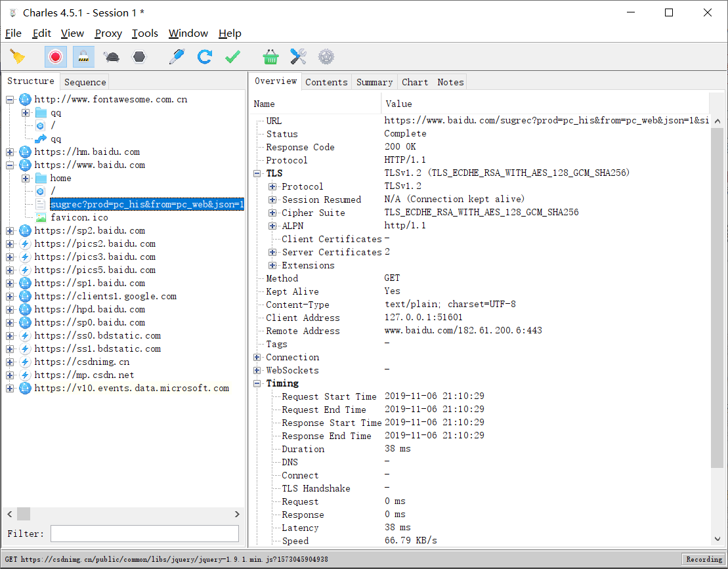Screen dimensions: 728x569
Task: Toggle recording with the red record icon
Action: [55, 56]
